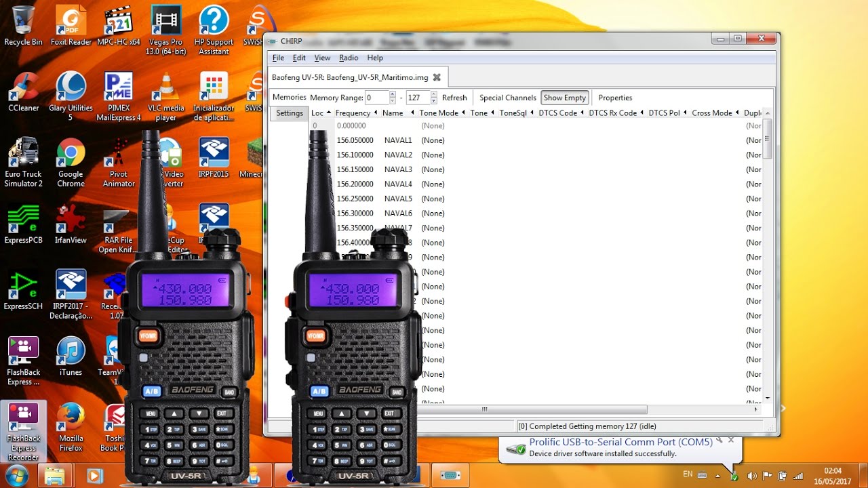This screenshot has width=868, height=488.
Task: Toggle Show Empty button
Action: tap(565, 98)
